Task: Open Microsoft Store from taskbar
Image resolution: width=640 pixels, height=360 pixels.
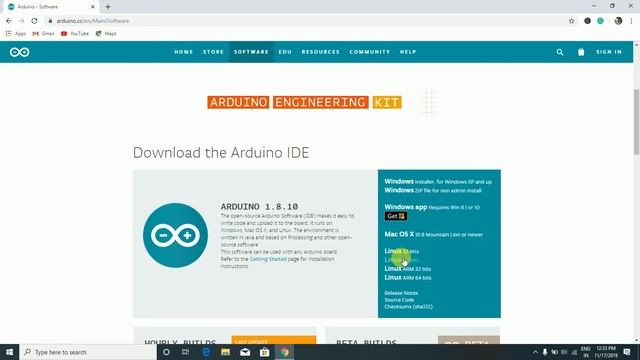Action: [x=264, y=352]
